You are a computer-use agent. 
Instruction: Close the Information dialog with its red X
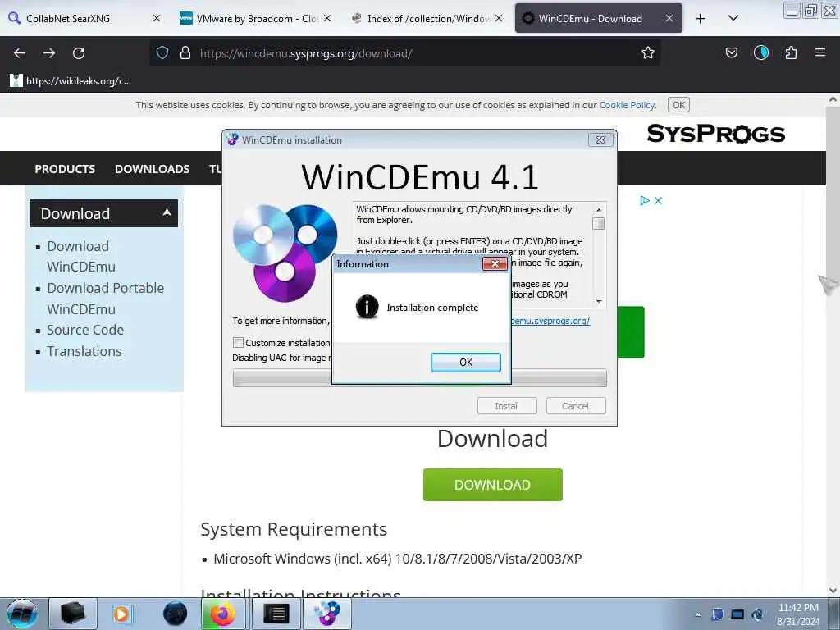(495, 263)
